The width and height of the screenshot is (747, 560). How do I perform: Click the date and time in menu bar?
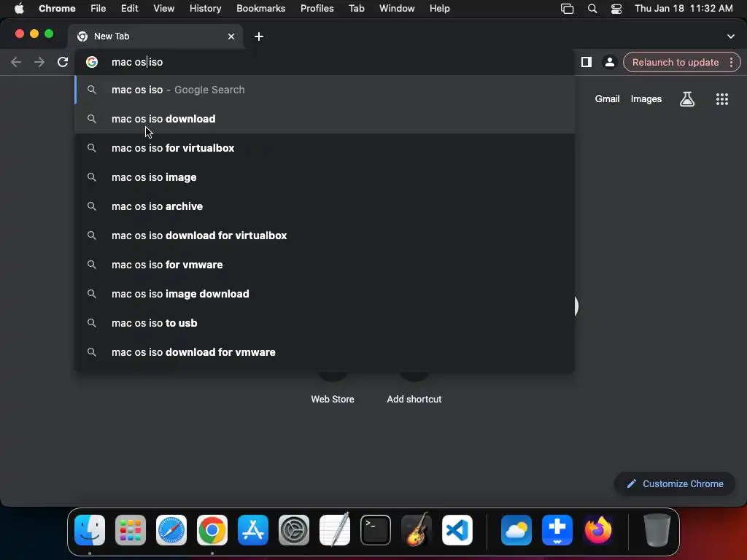(x=684, y=9)
